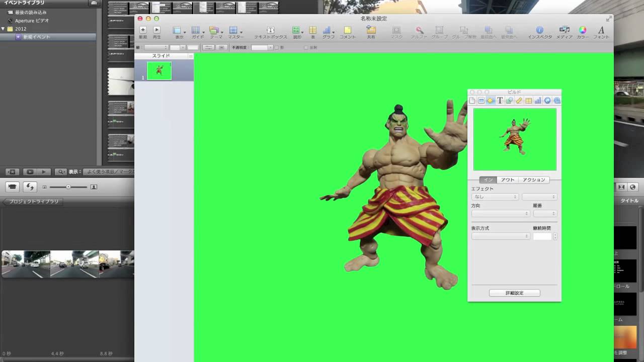Open the 図形 shapes menu
644x362 pixels.
(297, 33)
